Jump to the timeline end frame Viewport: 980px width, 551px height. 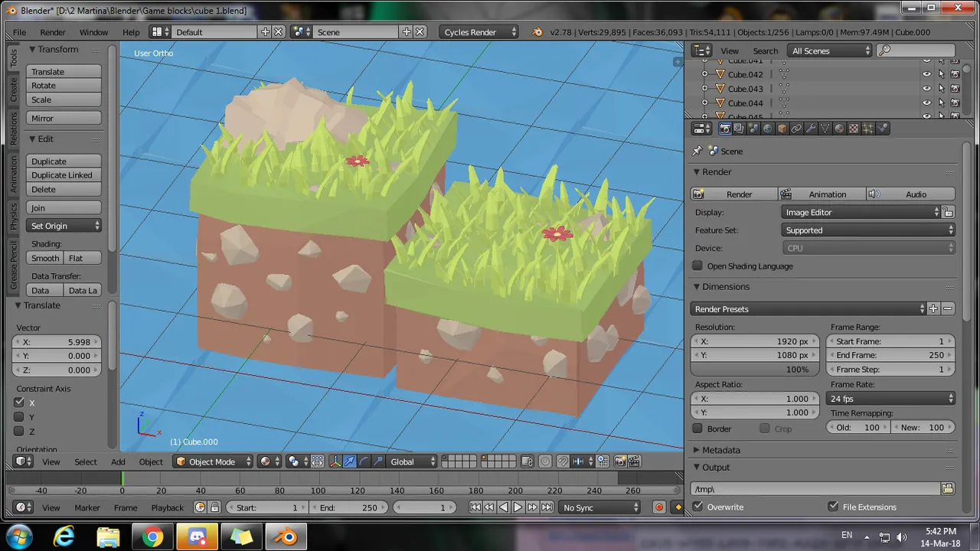coord(547,507)
